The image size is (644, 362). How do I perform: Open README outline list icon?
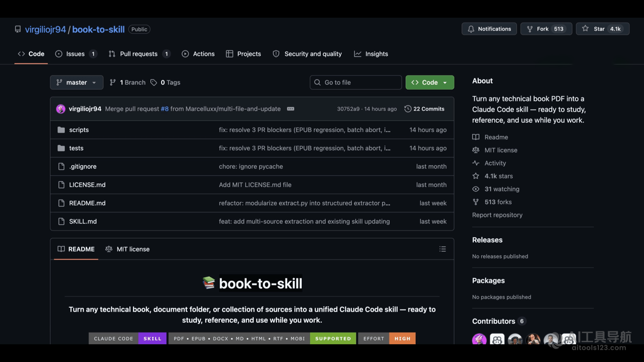pos(443,249)
